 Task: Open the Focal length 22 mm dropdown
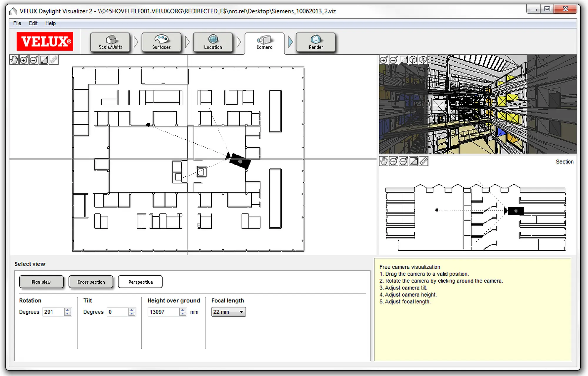click(228, 312)
